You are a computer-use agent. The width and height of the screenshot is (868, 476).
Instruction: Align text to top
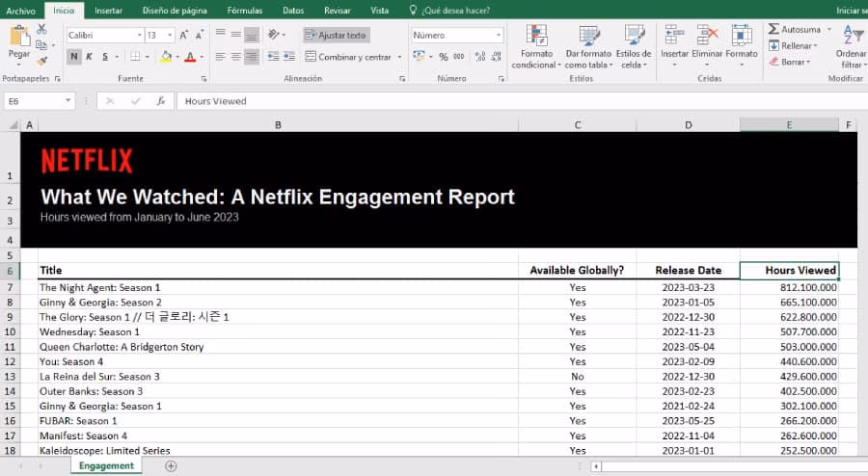[220, 35]
